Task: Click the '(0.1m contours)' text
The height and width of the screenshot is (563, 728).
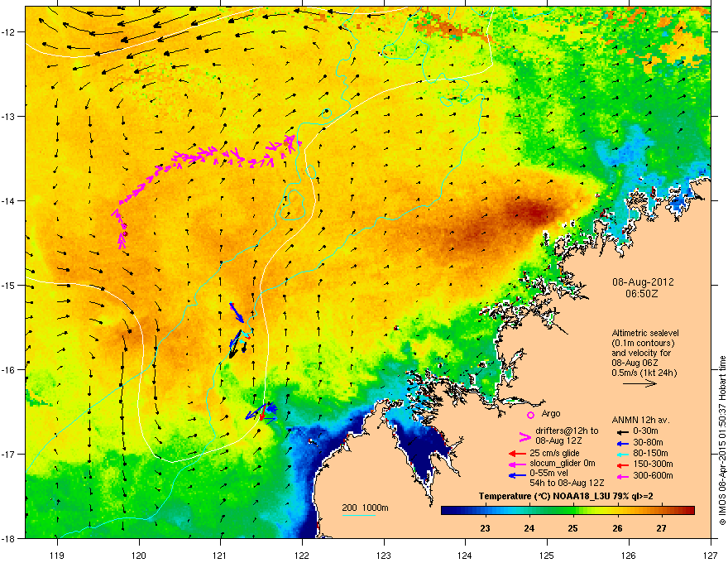Action: click(x=643, y=343)
